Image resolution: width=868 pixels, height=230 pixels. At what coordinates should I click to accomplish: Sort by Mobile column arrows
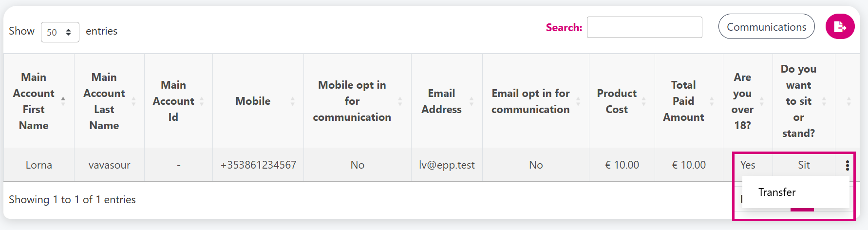click(x=293, y=101)
